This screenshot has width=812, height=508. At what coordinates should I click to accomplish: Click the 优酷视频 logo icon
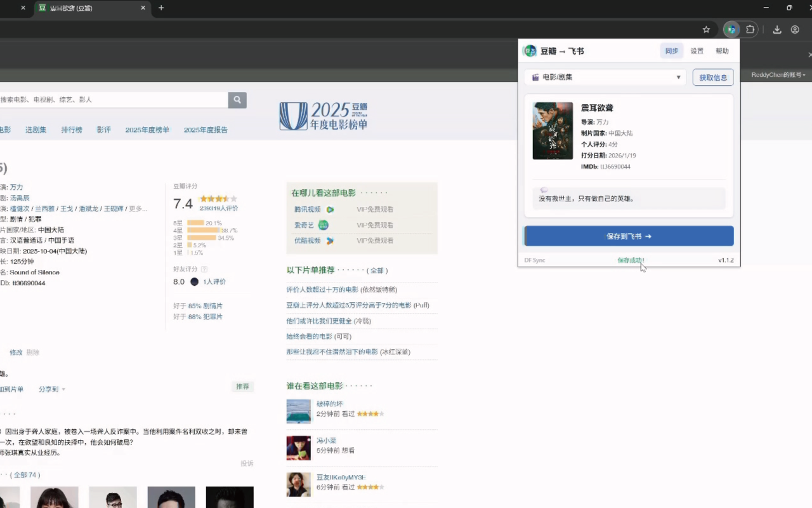click(330, 241)
